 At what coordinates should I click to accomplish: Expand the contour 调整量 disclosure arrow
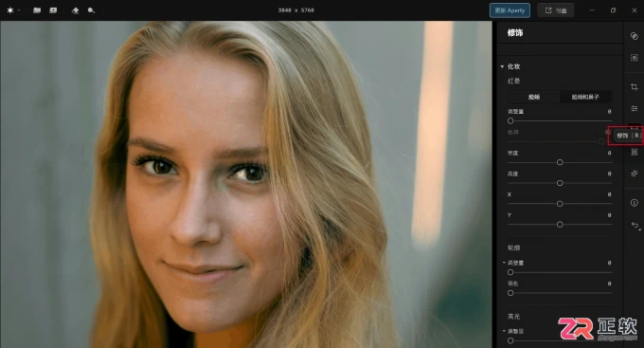pos(504,263)
